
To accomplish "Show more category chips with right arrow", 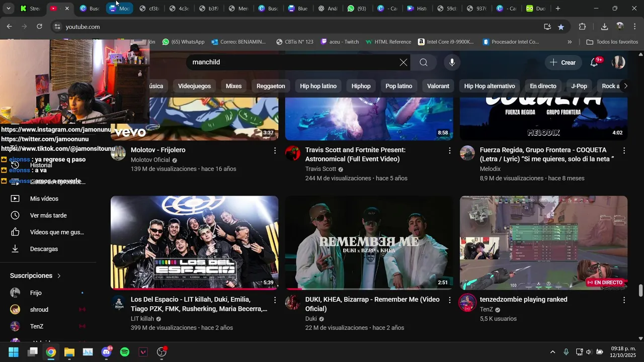I will pos(625,86).
